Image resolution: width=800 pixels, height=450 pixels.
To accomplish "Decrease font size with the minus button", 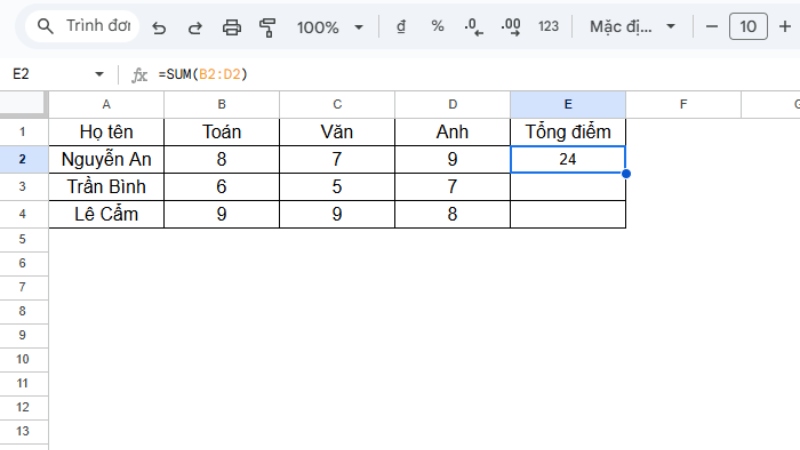I will click(x=712, y=26).
